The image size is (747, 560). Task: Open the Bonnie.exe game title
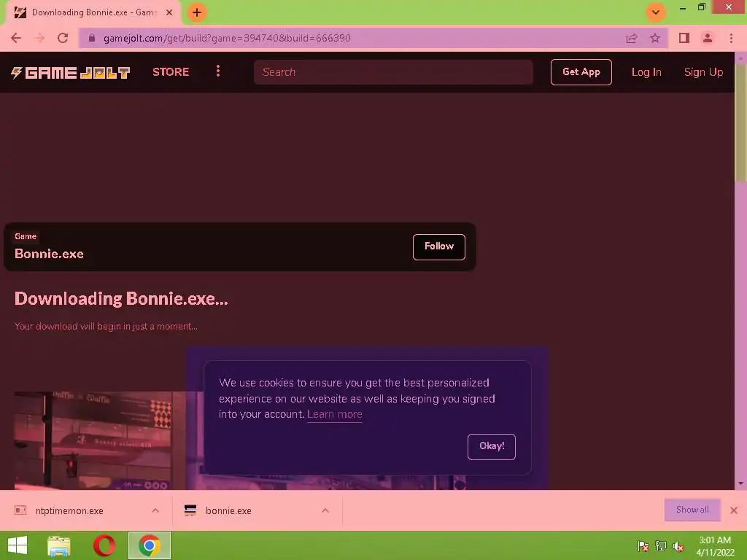[x=49, y=254]
